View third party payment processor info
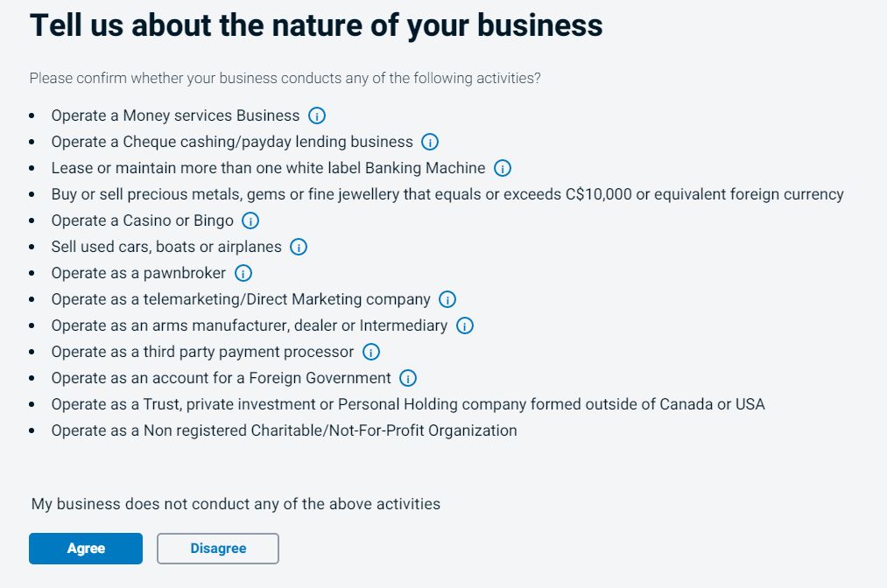This screenshot has height=588, width=887. pyautogui.click(x=370, y=352)
